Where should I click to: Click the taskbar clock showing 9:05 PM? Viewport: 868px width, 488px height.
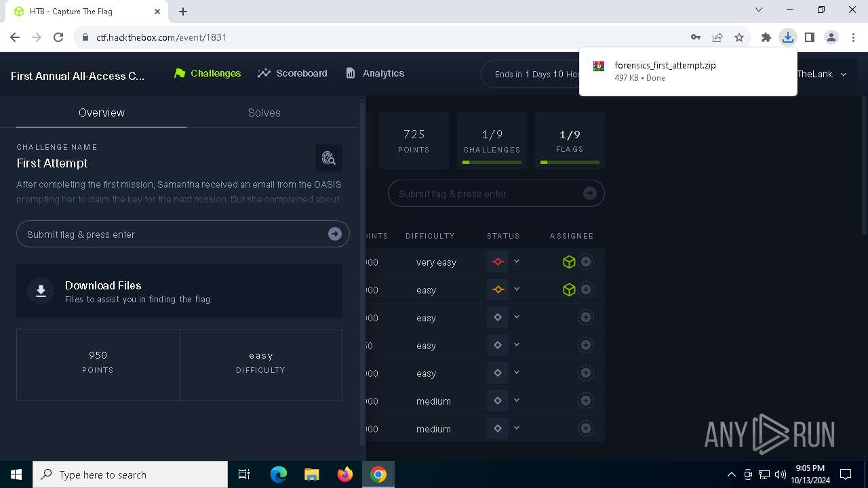pos(810,474)
